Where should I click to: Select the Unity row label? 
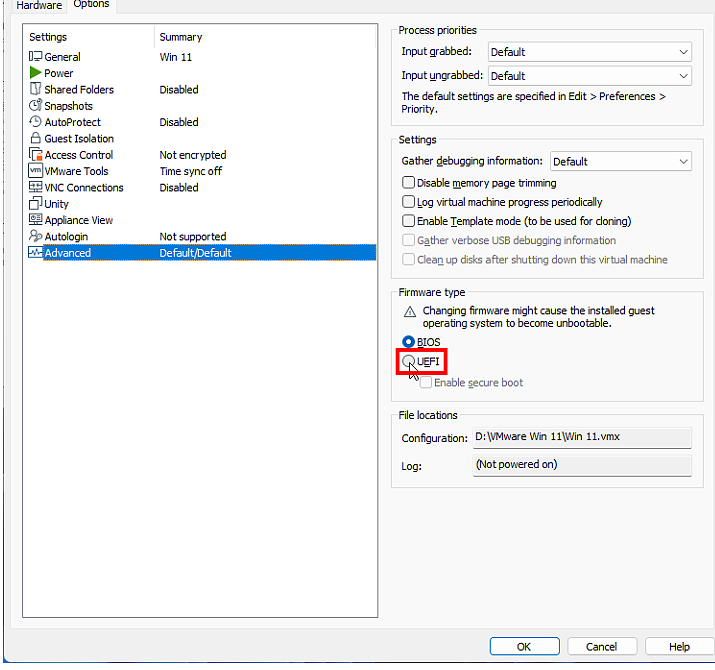coord(56,204)
